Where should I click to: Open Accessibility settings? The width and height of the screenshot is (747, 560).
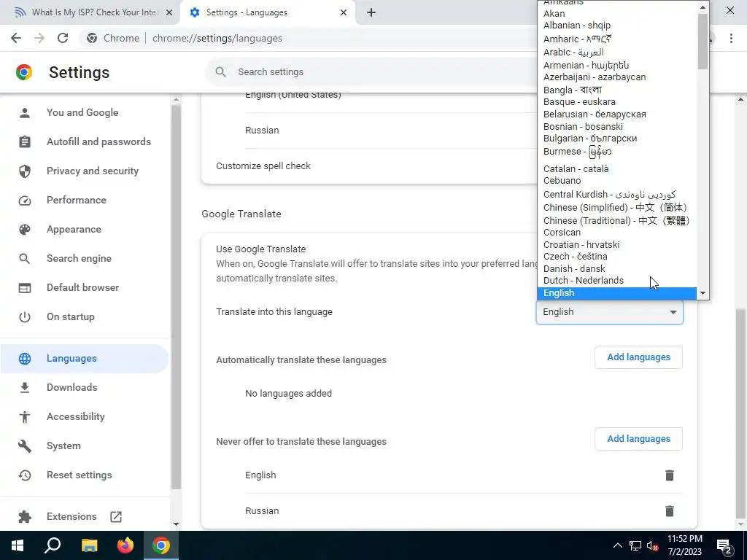click(76, 416)
